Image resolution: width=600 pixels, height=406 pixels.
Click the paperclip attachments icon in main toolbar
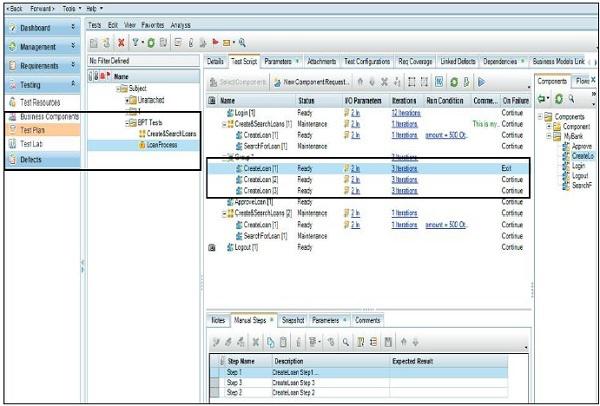click(x=191, y=43)
